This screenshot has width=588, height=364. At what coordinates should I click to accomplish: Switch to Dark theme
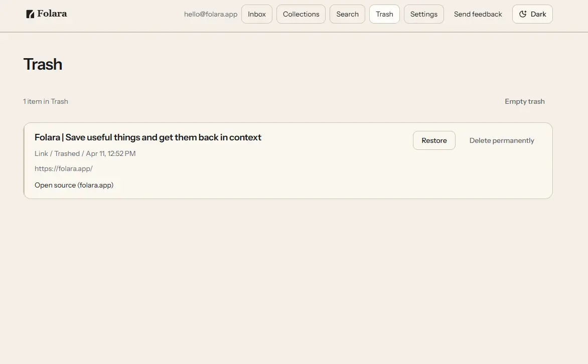point(532,14)
